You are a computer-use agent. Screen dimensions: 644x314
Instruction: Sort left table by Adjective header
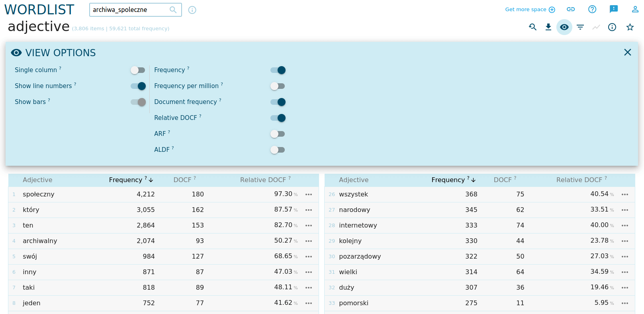[37, 180]
